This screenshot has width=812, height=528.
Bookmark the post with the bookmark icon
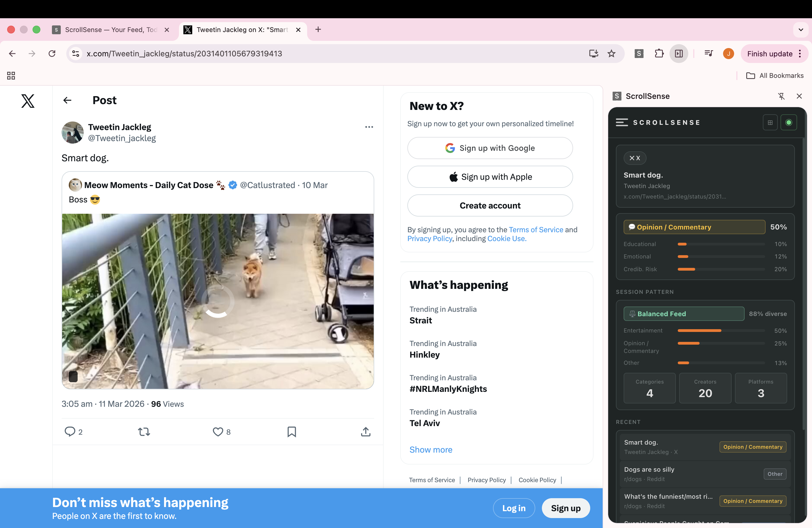(x=291, y=432)
